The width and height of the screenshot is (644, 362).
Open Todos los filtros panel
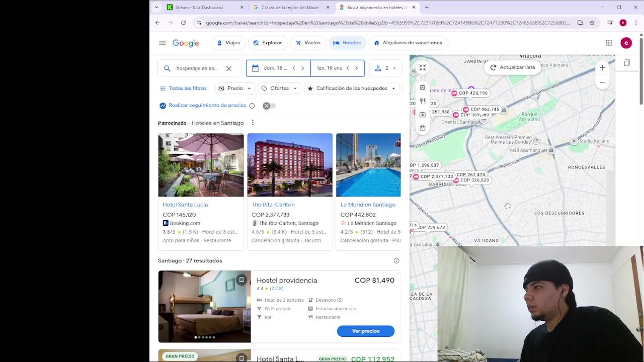tap(183, 88)
